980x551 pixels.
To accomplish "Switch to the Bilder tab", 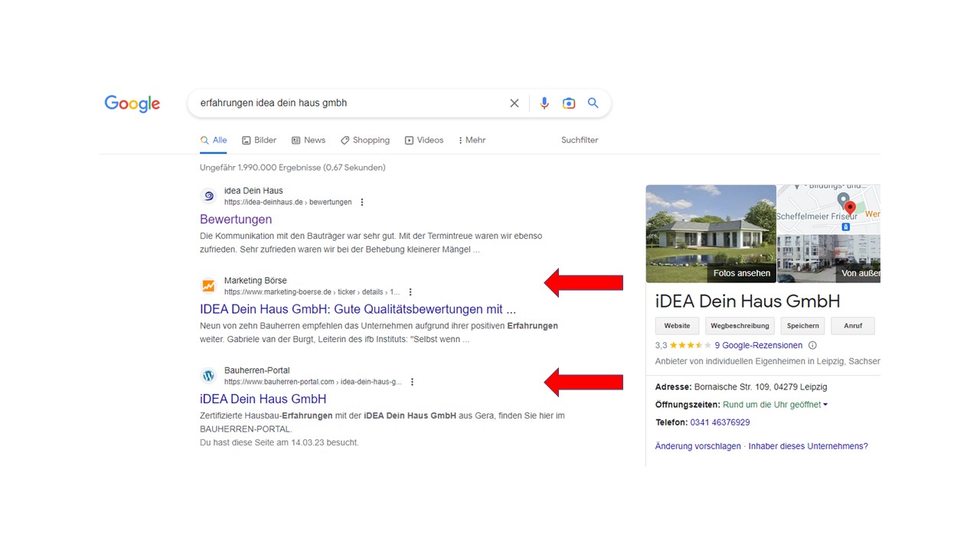I will click(260, 140).
